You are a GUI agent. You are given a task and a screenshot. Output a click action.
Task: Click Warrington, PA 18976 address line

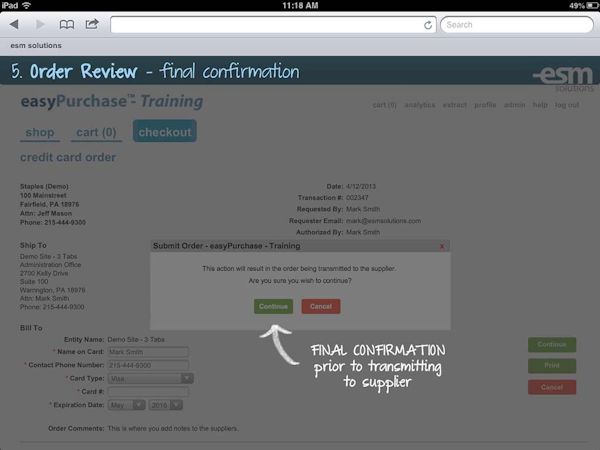[x=52, y=290]
